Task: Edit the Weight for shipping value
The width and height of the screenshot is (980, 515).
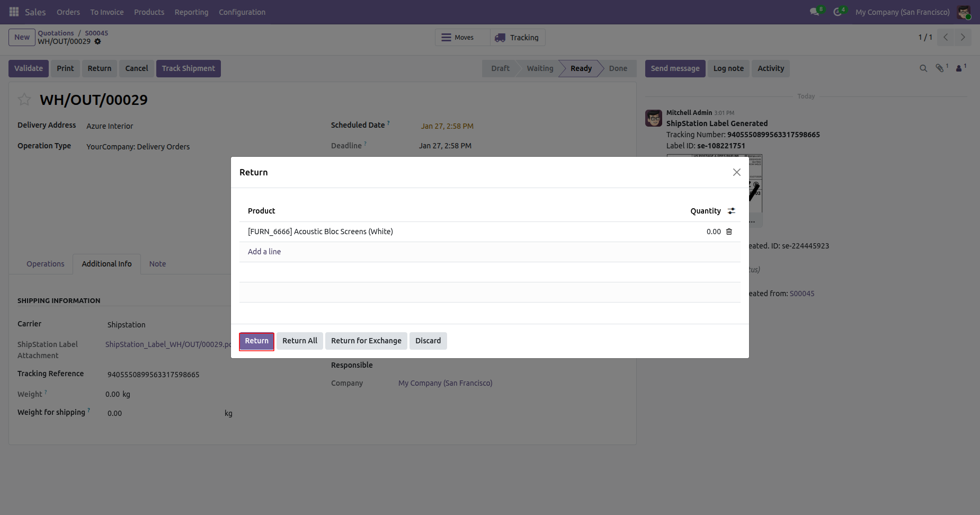Action: point(114,413)
